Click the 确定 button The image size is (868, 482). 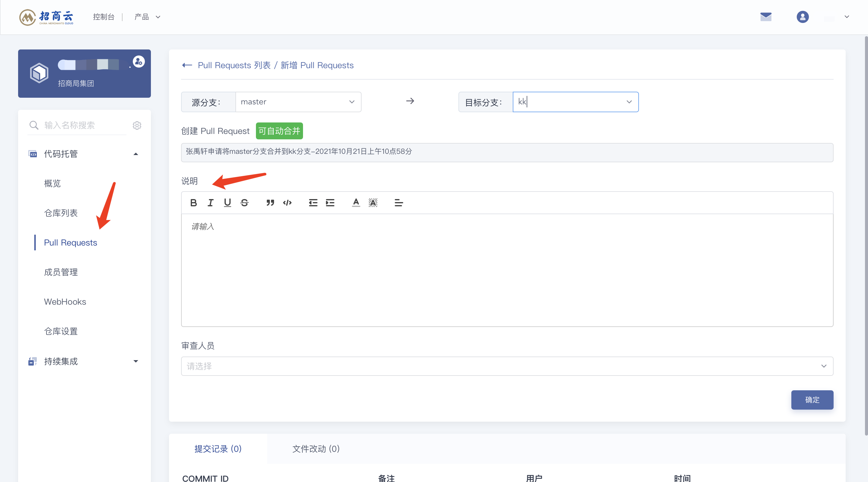[x=812, y=400]
